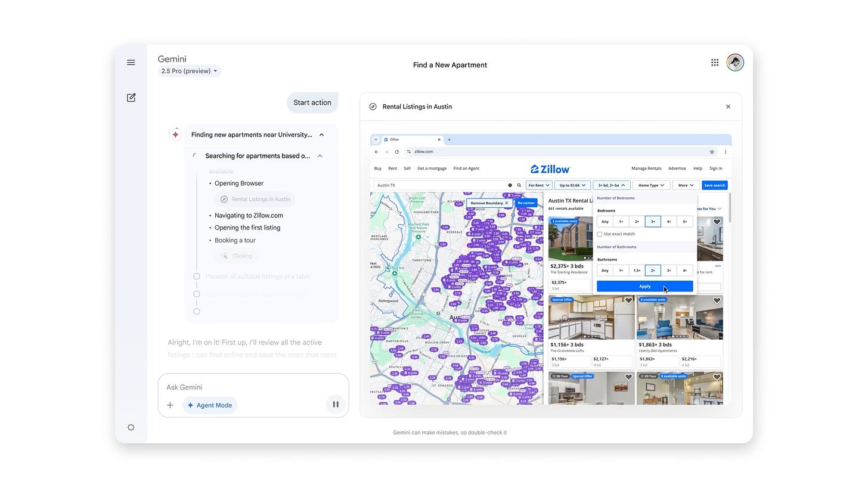The image size is (868, 488).
Task: Click Save search button
Action: 715,185
